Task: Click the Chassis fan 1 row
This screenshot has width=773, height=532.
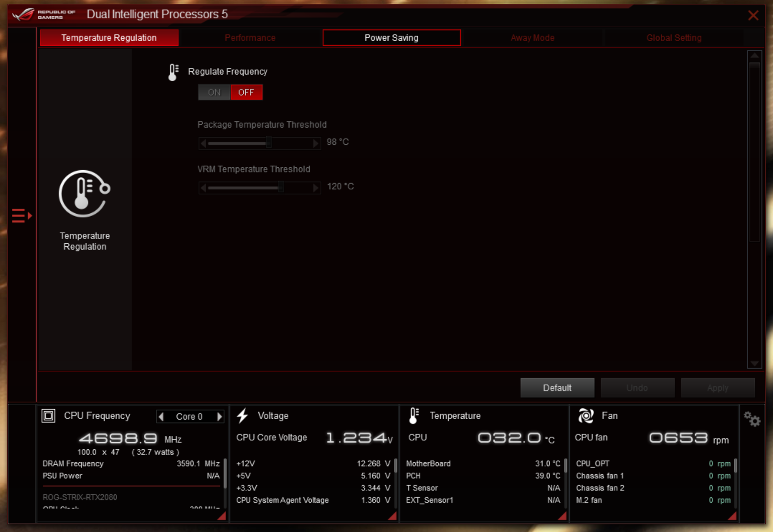Action: [653, 476]
